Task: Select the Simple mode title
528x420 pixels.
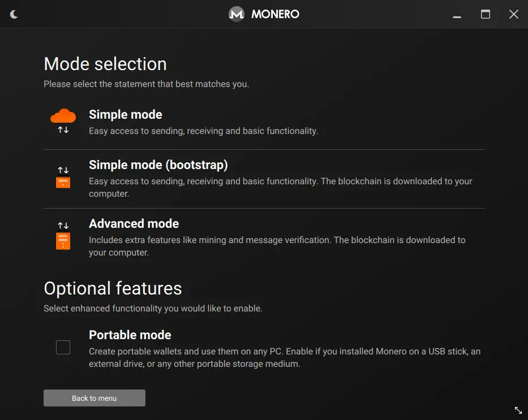Action: coord(125,115)
